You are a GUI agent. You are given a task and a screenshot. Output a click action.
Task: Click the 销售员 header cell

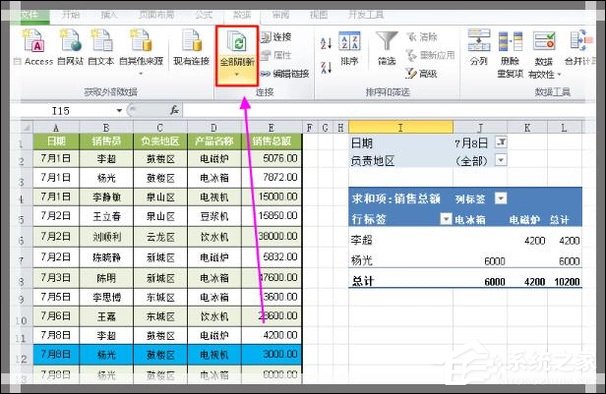106,141
